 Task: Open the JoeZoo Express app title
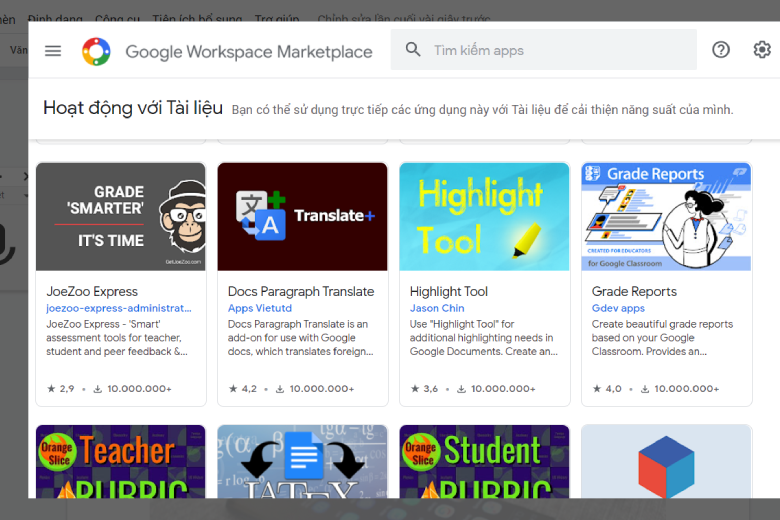[92, 292]
